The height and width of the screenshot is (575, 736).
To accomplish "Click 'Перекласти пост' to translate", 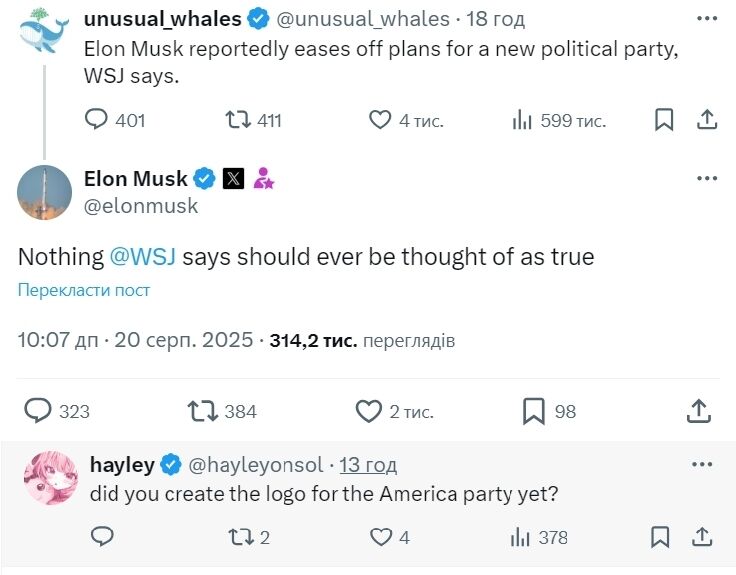I will click(84, 290).
